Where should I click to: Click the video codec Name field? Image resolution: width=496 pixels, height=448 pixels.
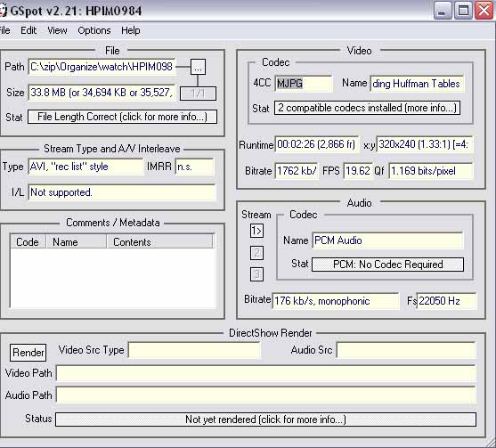tap(417, 84)
